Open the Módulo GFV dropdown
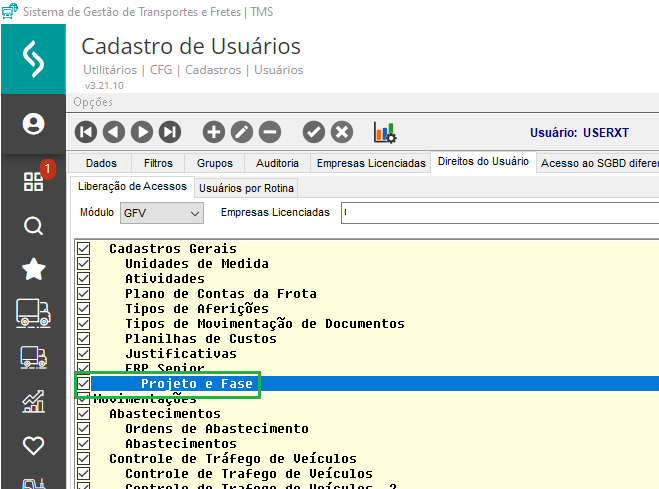The height and width of the screenshot is (489, 659). click(162, 213)
